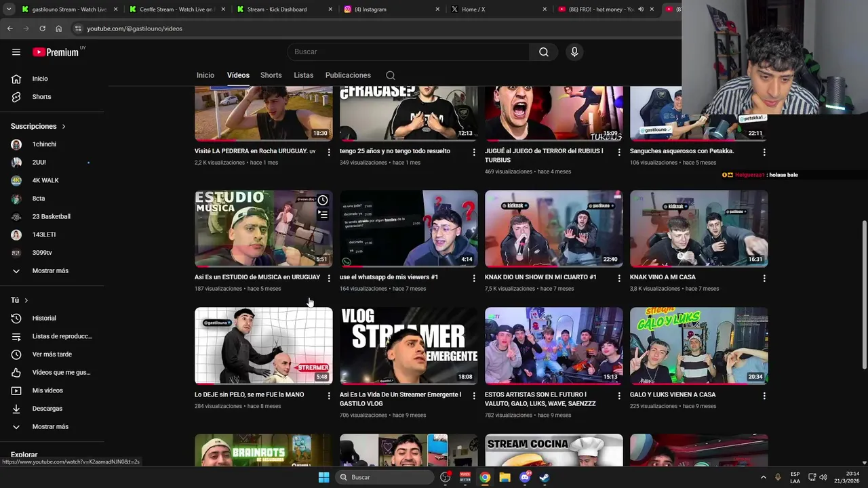Viewport: 868px width, 488px height.
Task: Open options for Sanguches asquerosos video
Action: [x=764, y=152]
